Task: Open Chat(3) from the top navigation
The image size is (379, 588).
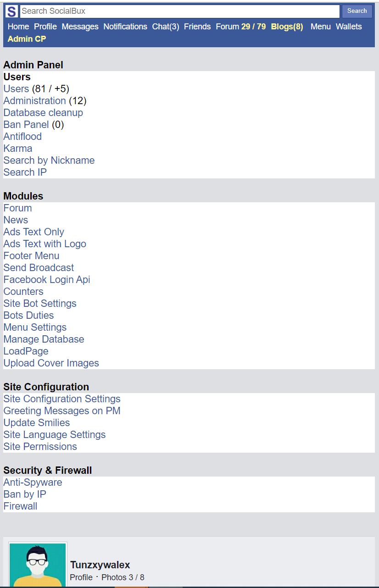Action: (x=166, y=27)
